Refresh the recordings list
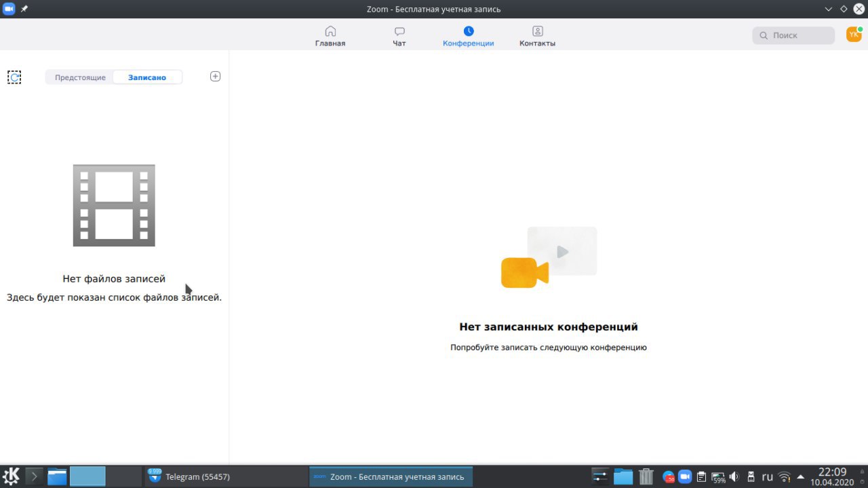868x488 pixels. pos(14,77)
